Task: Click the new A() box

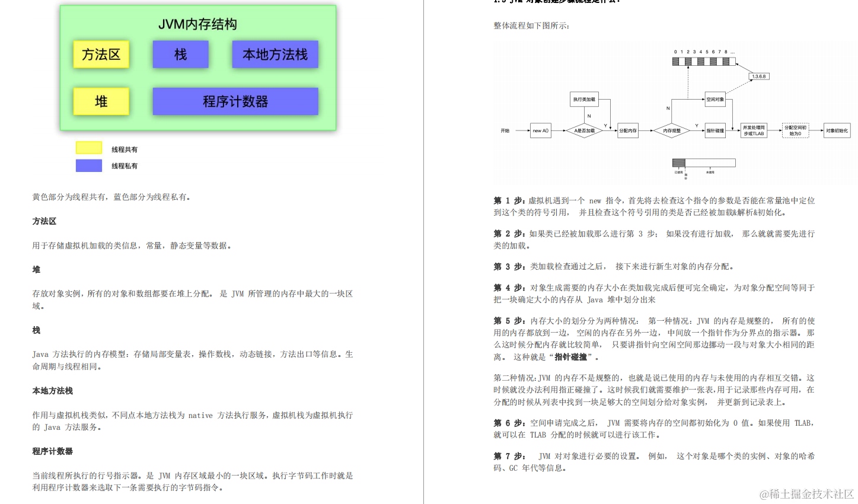Action: click(540, 130)
